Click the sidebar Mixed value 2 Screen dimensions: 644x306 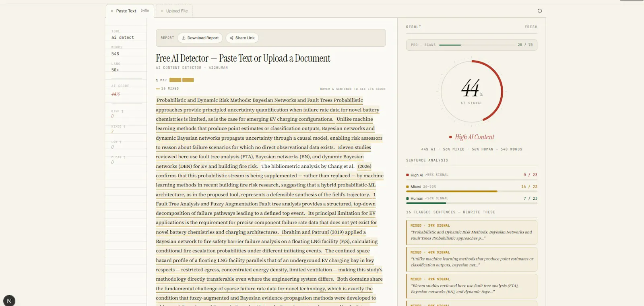tap(112, 132)
